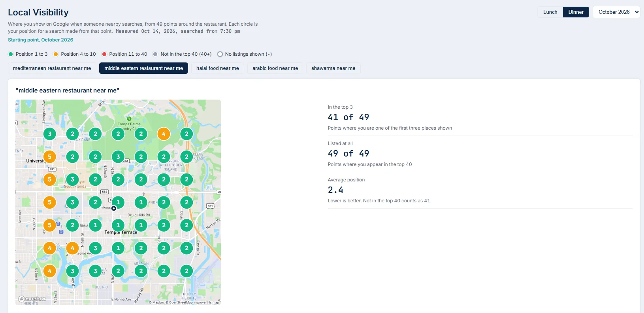Click the hollow No listings shown legend circle
This screenshot has height=313, width=644.
pyautogui.click(x=220, y=54)
